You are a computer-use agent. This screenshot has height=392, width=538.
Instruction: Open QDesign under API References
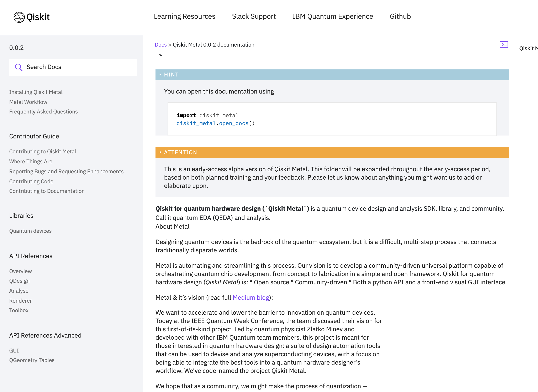[19, 281]
